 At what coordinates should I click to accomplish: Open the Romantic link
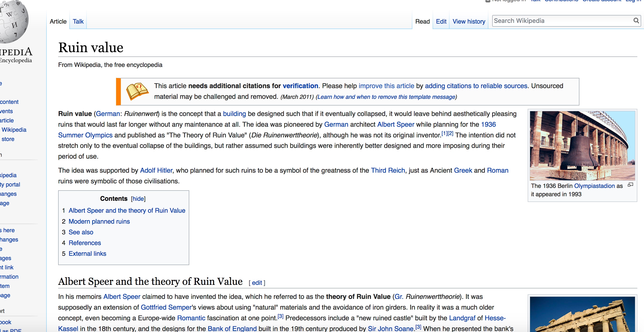[191, 318]
